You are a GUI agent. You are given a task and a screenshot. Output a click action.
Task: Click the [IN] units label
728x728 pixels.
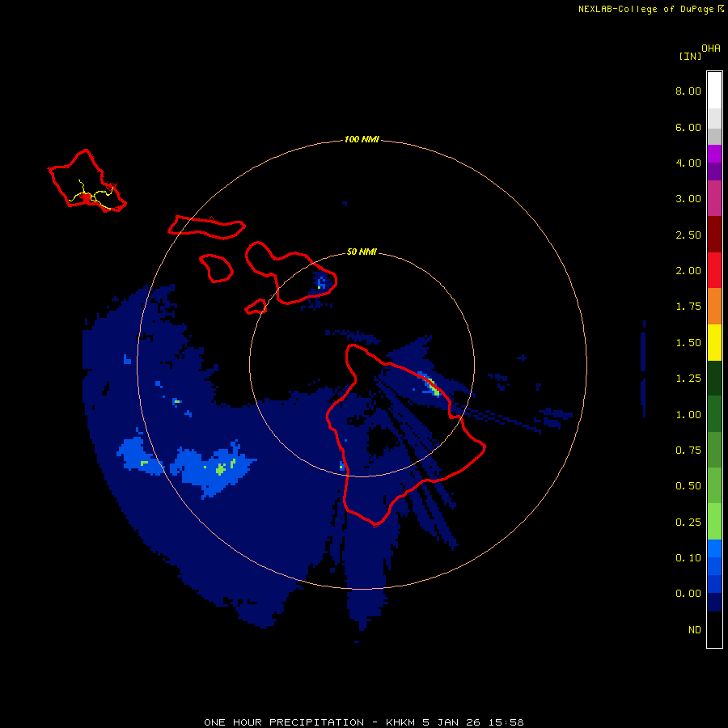tap(690, 56)
